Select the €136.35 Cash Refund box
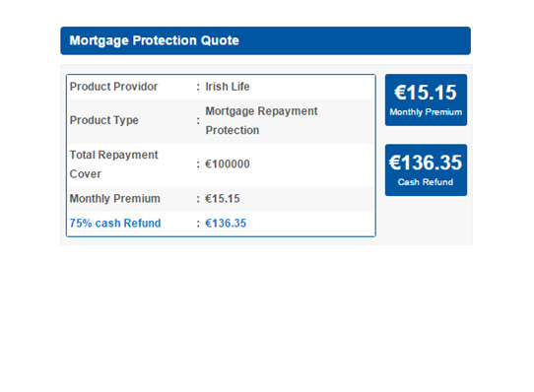 [x=426, y=170]
